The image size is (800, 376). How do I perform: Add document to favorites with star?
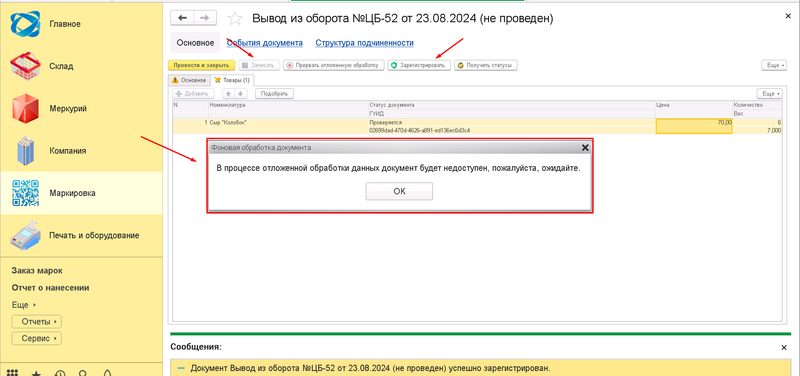click(x=235, y=19)
